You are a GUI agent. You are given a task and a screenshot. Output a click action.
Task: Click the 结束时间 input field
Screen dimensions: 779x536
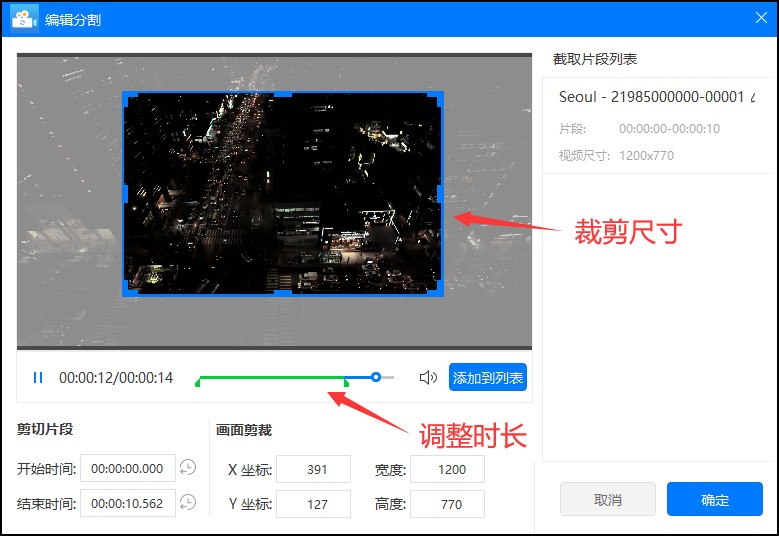pos(128,503)
